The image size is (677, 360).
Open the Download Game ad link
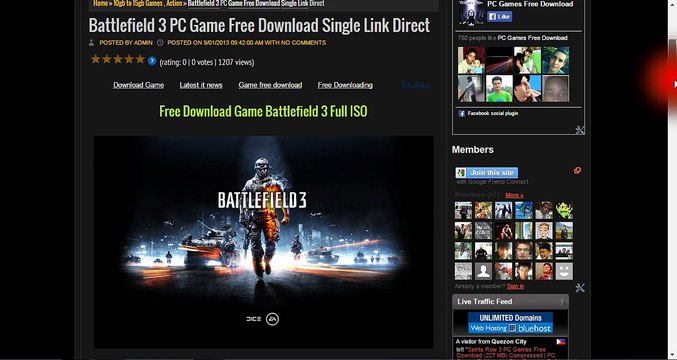[139, 85]
